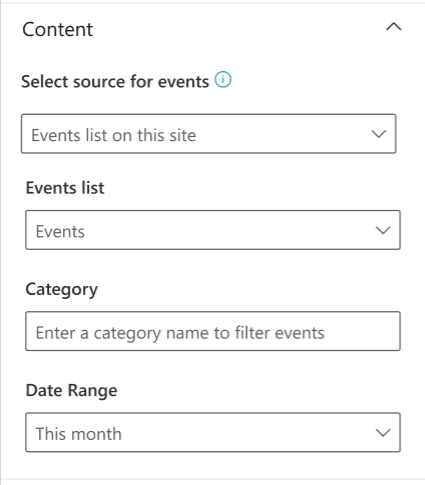Open the Date Range 'This month' dropdown

(x=213, y=432)
